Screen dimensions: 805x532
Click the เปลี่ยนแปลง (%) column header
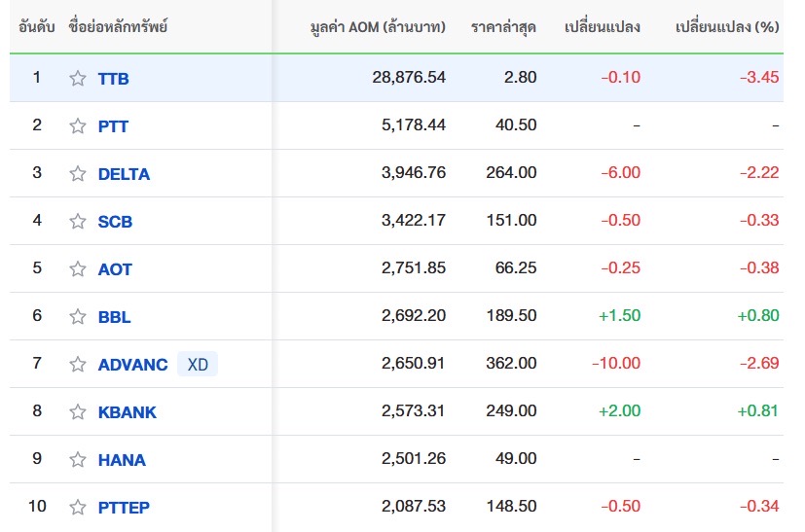727,26
